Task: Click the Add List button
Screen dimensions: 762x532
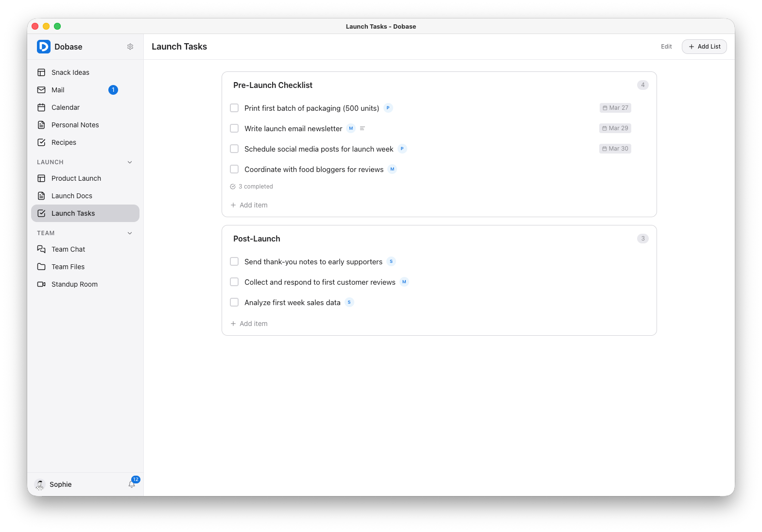Action: click(704, 47)
